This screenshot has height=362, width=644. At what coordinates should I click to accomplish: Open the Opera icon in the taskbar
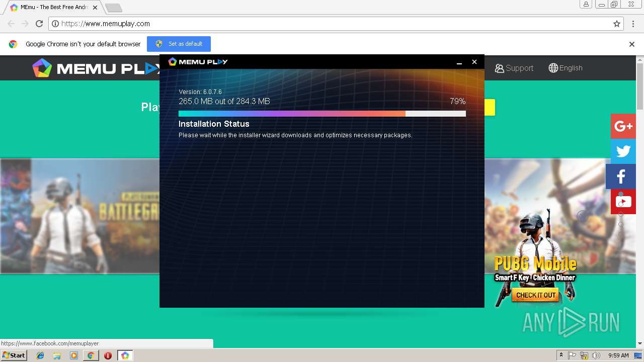click(108, 355)
